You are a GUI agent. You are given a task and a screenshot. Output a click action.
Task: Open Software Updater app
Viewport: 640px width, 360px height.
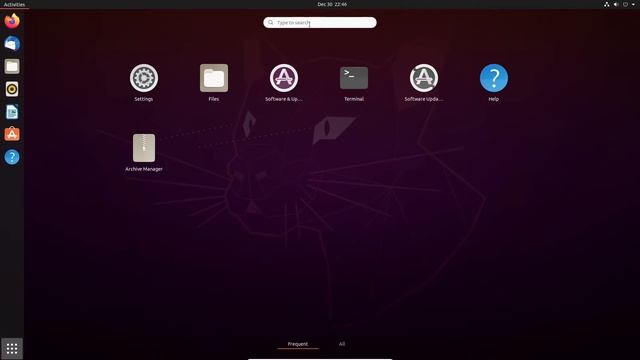tap(424, 78)
